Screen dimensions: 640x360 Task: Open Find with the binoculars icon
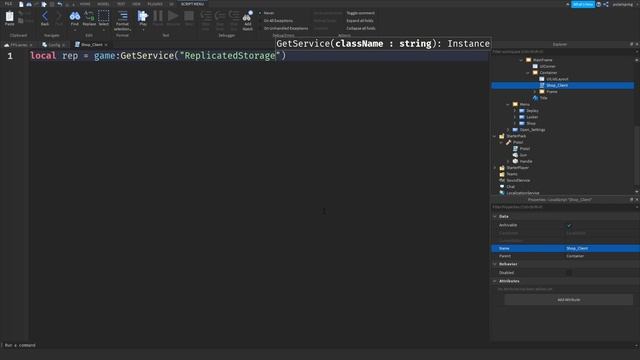pos(75,16)
